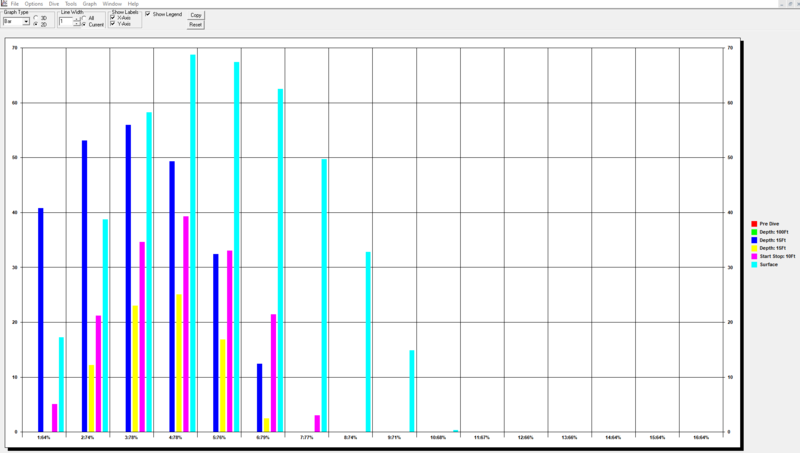This screenshot has width=800, height=453.
Task: Click the Line Width value field
Action: tap(66, 21)
